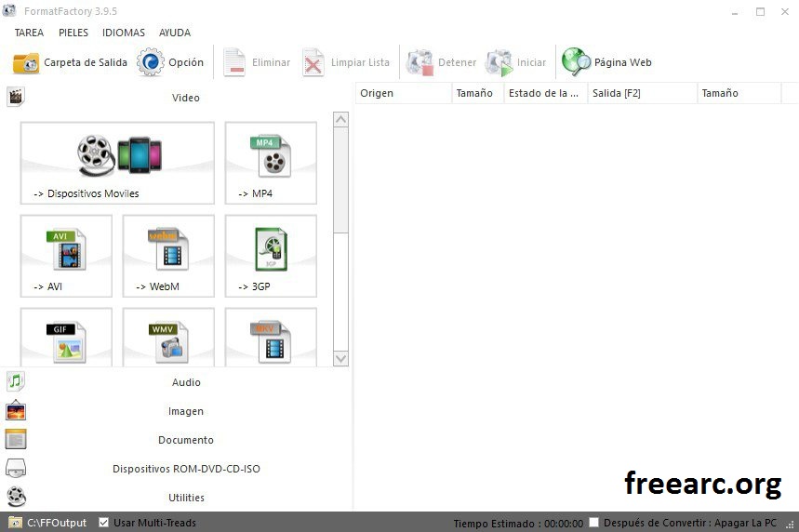Expand the Imagen category section
799x532 pixels.
click(176, 411)
